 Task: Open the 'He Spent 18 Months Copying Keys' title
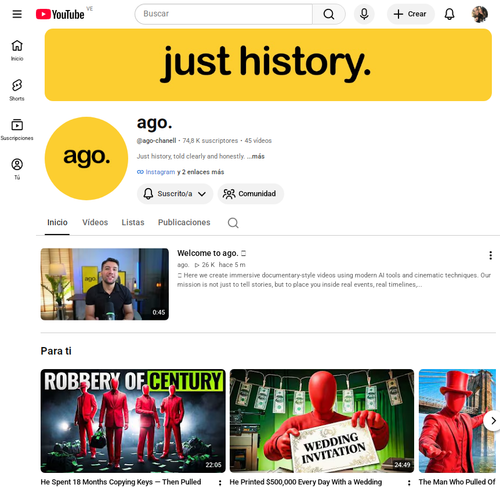click(121, 482)
